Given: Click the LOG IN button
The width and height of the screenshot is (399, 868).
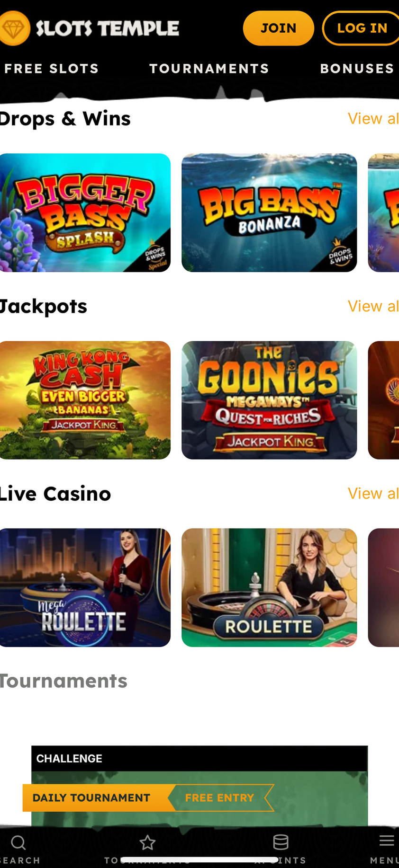Looking at the screenshot, I should click(361, 28).
